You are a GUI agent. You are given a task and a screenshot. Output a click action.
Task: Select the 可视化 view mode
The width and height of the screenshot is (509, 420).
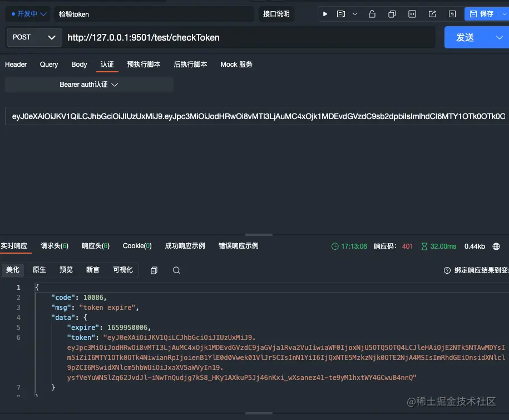pyautogui.click(x=123, y=270)
